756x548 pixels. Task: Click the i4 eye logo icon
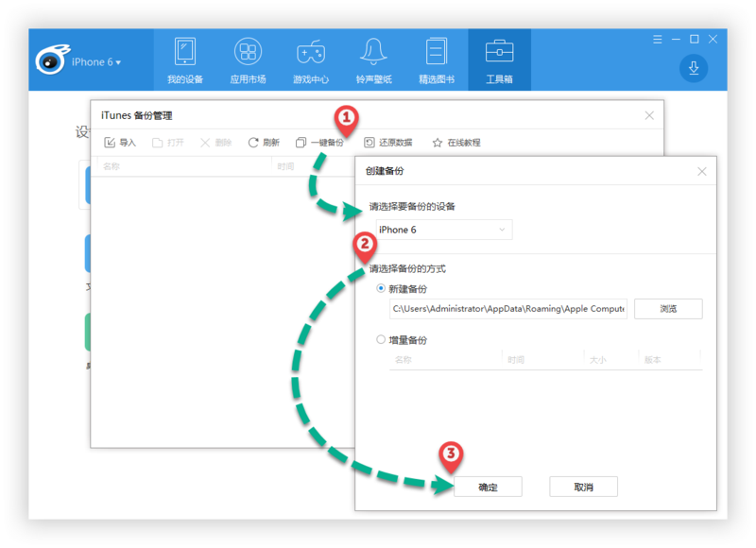click(52, 60)
